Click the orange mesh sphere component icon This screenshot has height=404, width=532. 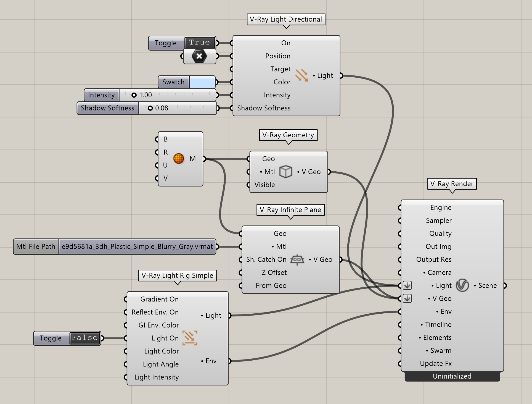[179, 159]
